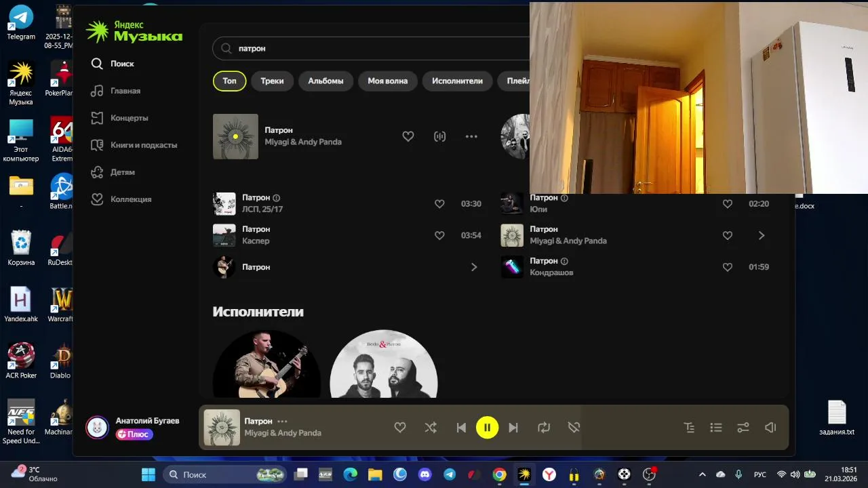Open playback settings sliders icon
The image size is (868, 488).
pos(743,428)
